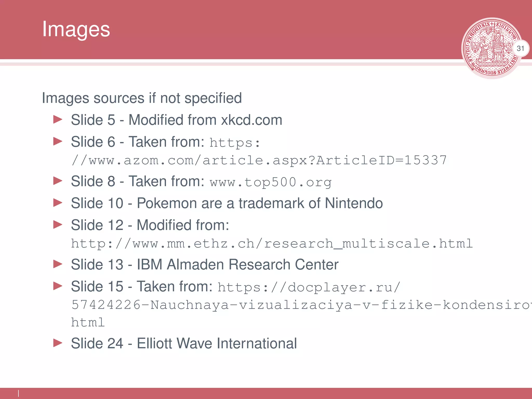Click the triangle bullet beside Slide 10
532x399 pixels.
(58, 203)
